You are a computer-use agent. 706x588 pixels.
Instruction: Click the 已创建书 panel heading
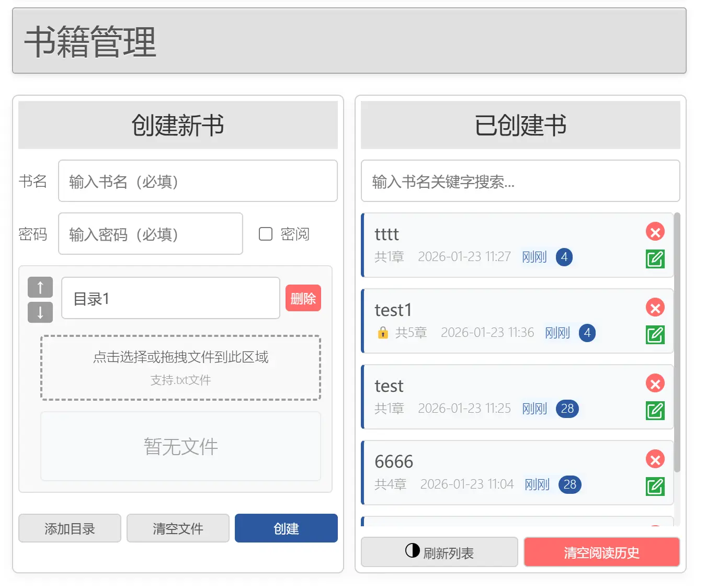520,126
